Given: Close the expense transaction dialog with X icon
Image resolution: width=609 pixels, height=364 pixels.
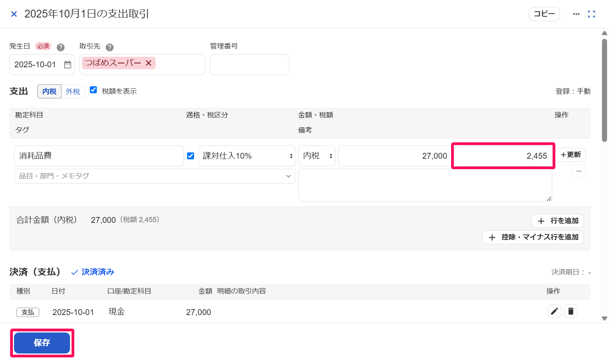Looking at the screenshot, I should [x=14, y=14].
